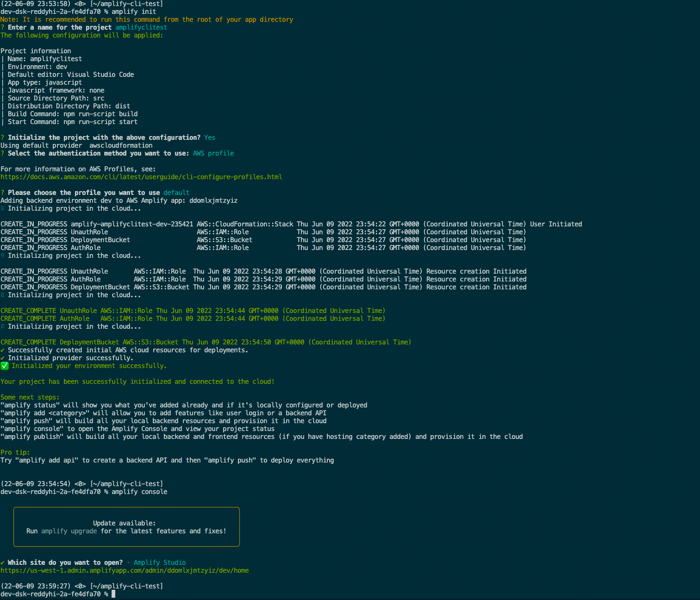Click "Your project has been successfully initialized" message
700x600 pixels.
(x=137, y=381)
